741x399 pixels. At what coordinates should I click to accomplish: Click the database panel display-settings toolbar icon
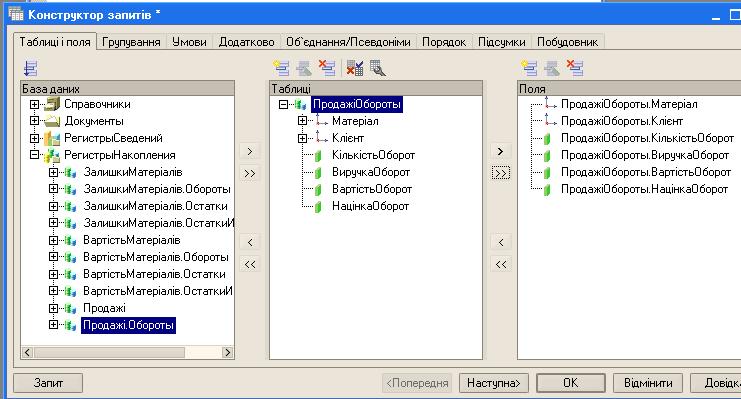31,68
